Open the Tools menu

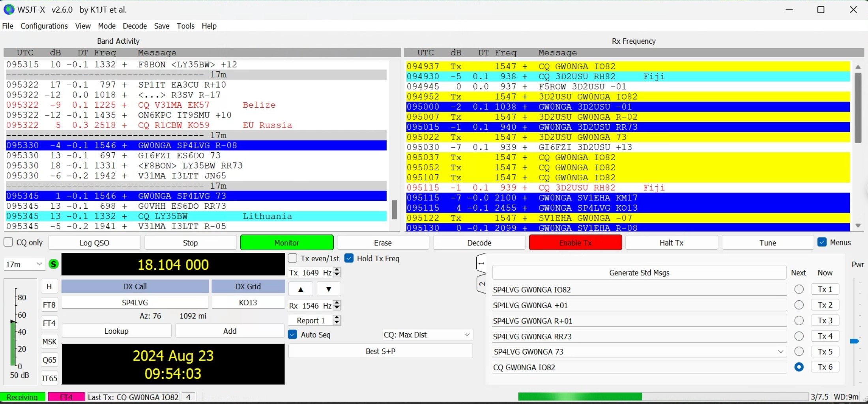pos(185,26)
